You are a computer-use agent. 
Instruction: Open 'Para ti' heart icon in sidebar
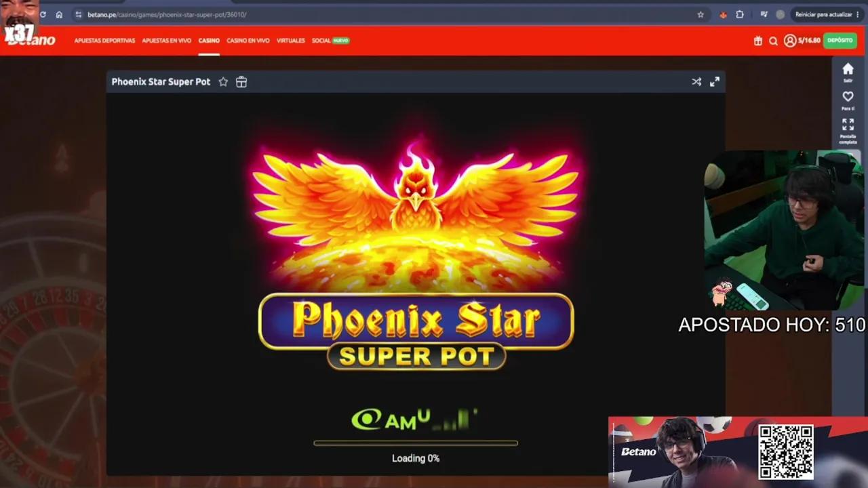pyautogui.click(x=848, y=100)
